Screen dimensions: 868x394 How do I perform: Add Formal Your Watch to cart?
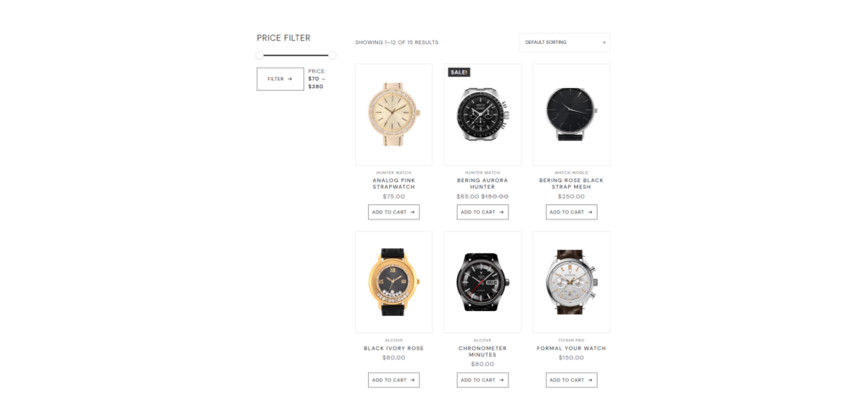tap(571, 380)
